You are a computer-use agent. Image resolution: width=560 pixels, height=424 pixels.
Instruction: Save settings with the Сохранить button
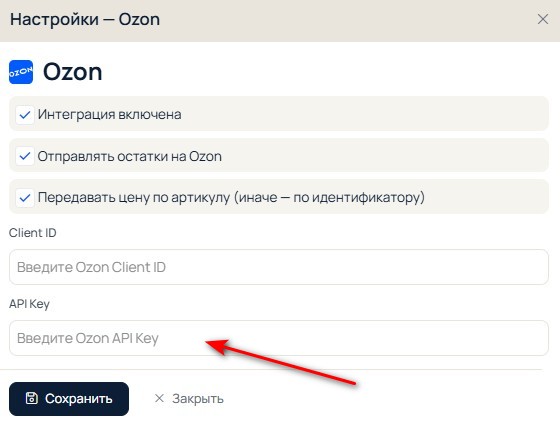point(69,399)
